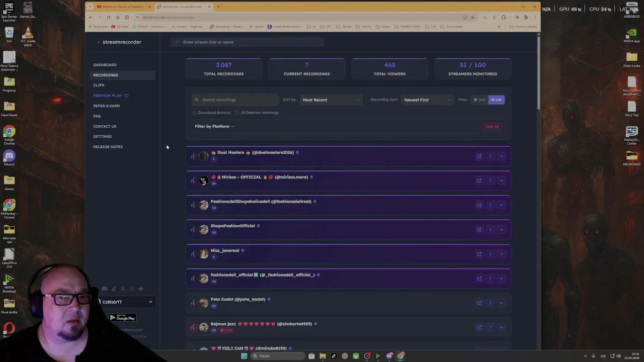The image size is (644, 362).
Task: Open Recordings in sidebar
Action: point(106,75)
